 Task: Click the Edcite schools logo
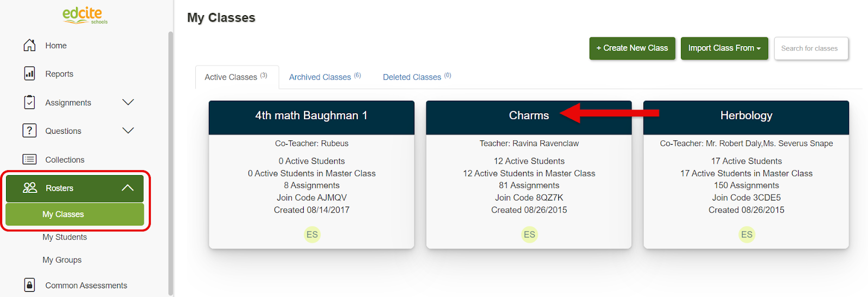85,15
